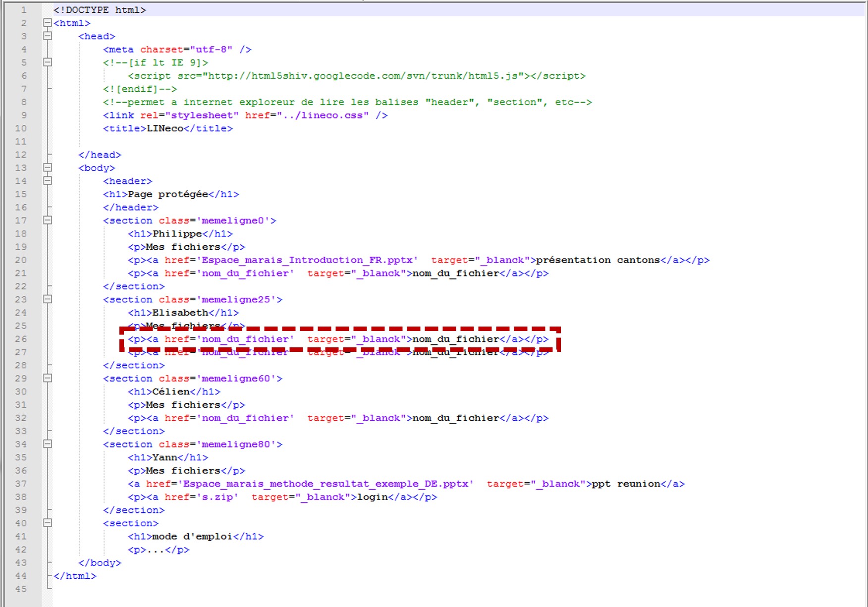Screen dimensions: 868x607
Task: Click the charset="utf-8" meta text
Action: coord(186,50)
